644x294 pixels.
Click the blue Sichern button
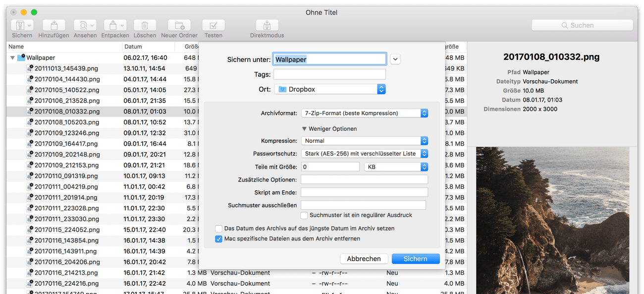pyautogui.click(x=415, y=259)
